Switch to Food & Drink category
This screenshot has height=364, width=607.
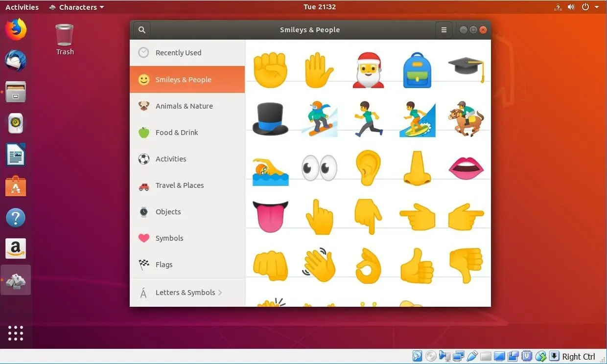(x=187, y=132)
